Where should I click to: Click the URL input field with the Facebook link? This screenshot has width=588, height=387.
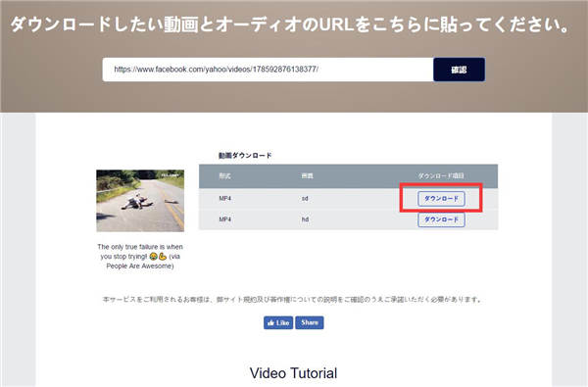pos(268,70)
